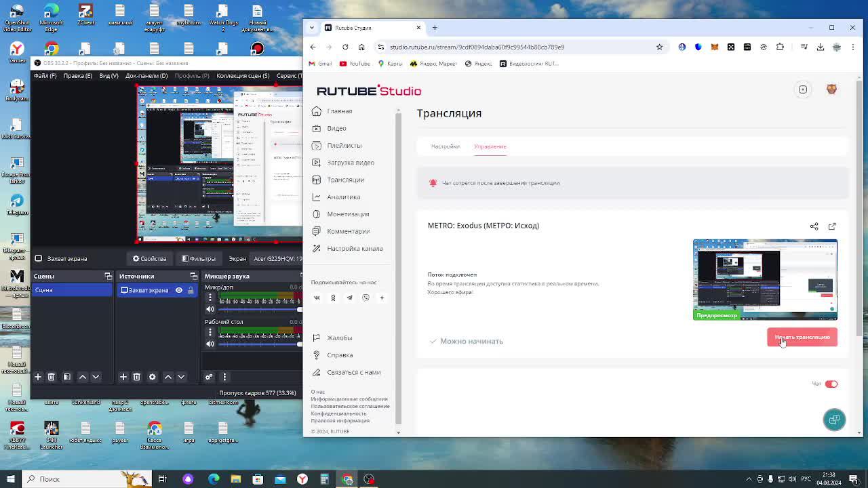The width and height of the screenshot is (868, 488).
Task: Open the owl profile avatar
Action: tap(831, 89)
